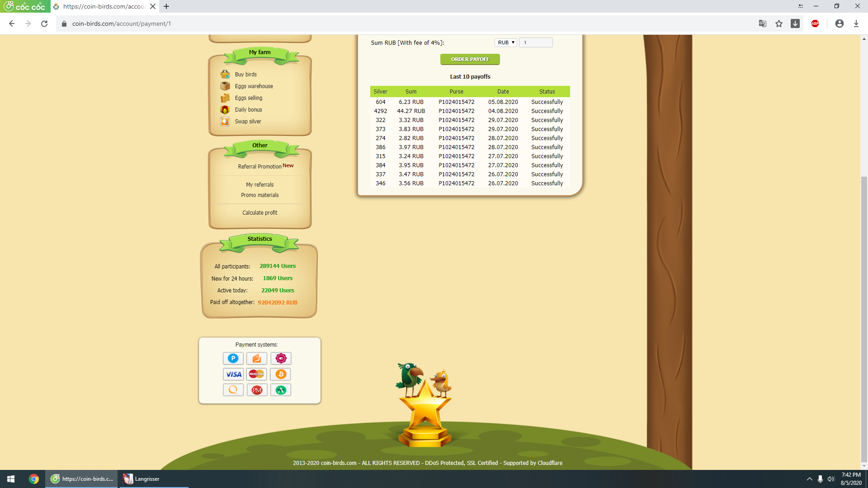Click the payoff sum input field
Image resolution: width=868 pixels, height=488 pixels.
(x=536, y=42)
